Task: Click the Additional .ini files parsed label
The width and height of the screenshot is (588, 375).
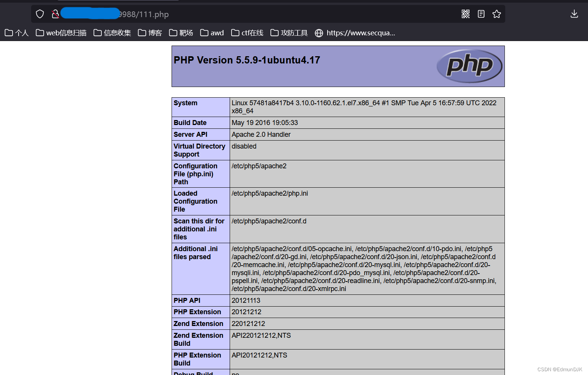Action: pos(196,253)
